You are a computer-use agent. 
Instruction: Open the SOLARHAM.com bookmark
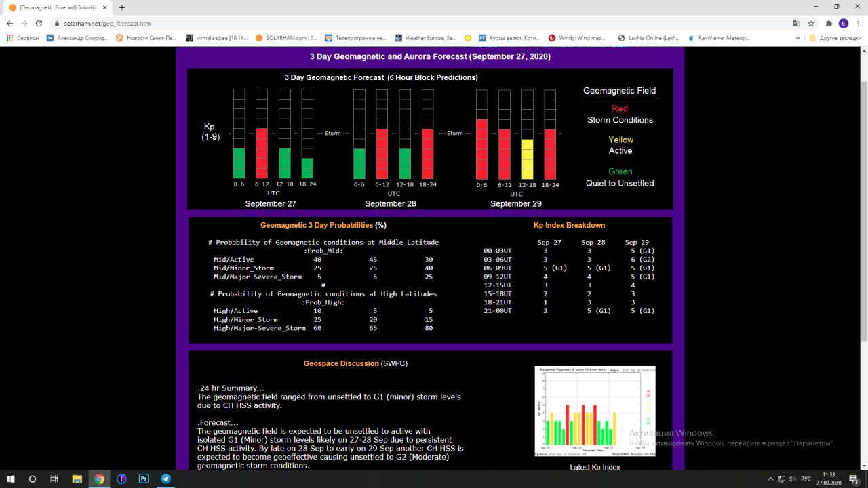[287, 38]
